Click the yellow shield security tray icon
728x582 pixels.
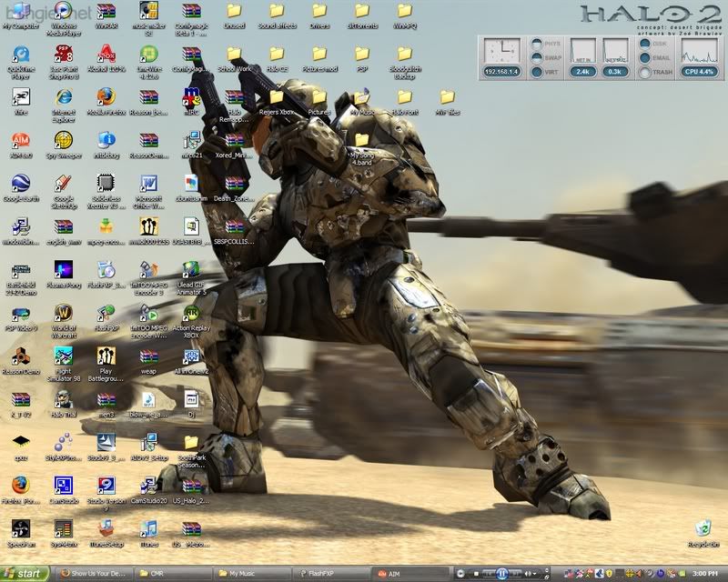[609, 574]
